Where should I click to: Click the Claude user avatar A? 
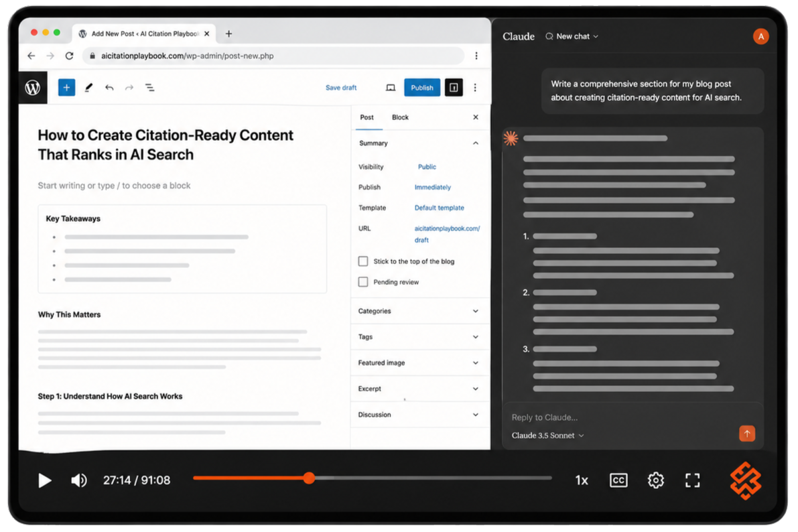pyautogui.click(x=761, y=36)
